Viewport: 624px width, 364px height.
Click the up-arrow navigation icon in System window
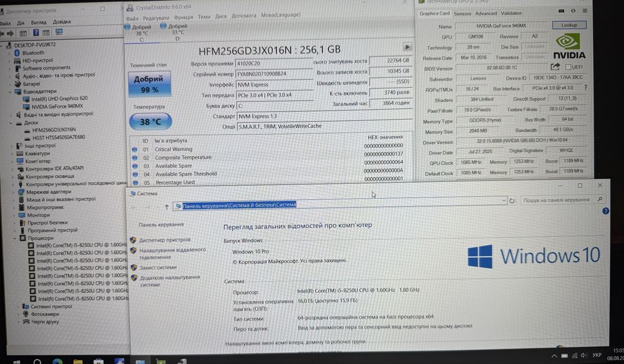(x=167, y=207)
